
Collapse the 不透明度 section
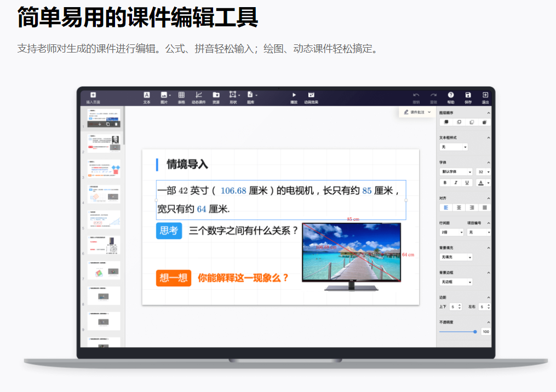point(488,322)
